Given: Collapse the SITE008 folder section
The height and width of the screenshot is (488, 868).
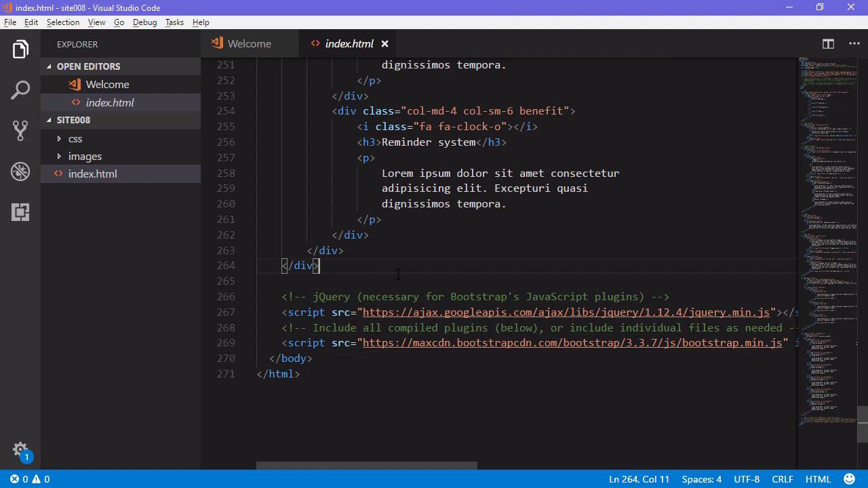Looking at the screenshot, I should [73, 120].
